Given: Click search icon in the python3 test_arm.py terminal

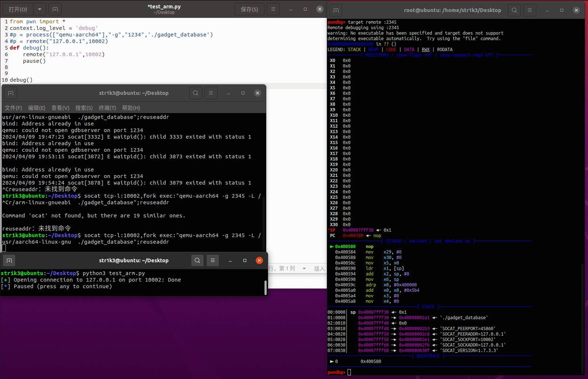Looking at the screenshot, I should [197, 260].
